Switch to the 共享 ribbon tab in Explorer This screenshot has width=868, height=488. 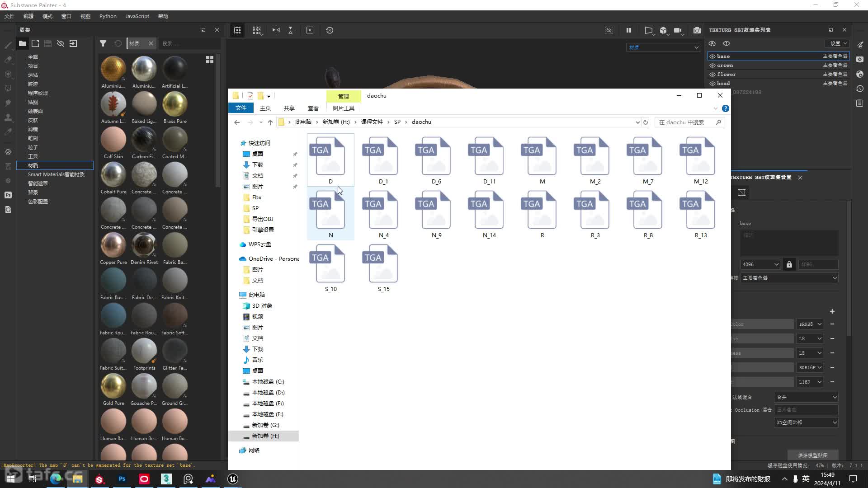coord(289,108)
